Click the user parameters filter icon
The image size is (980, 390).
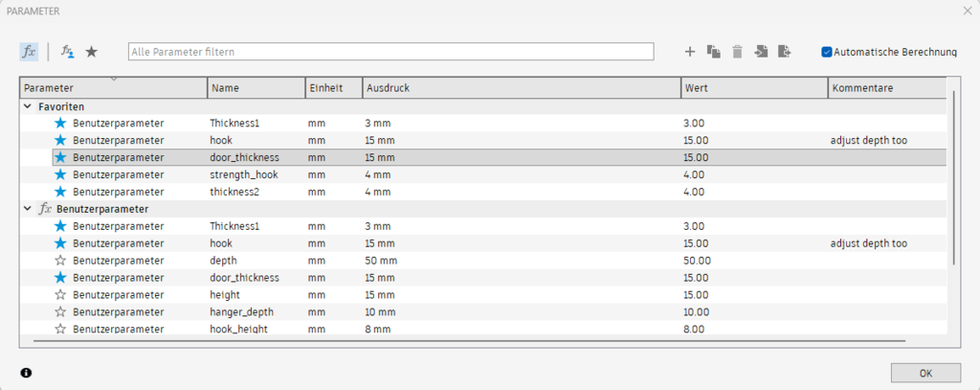coord(67,52)
